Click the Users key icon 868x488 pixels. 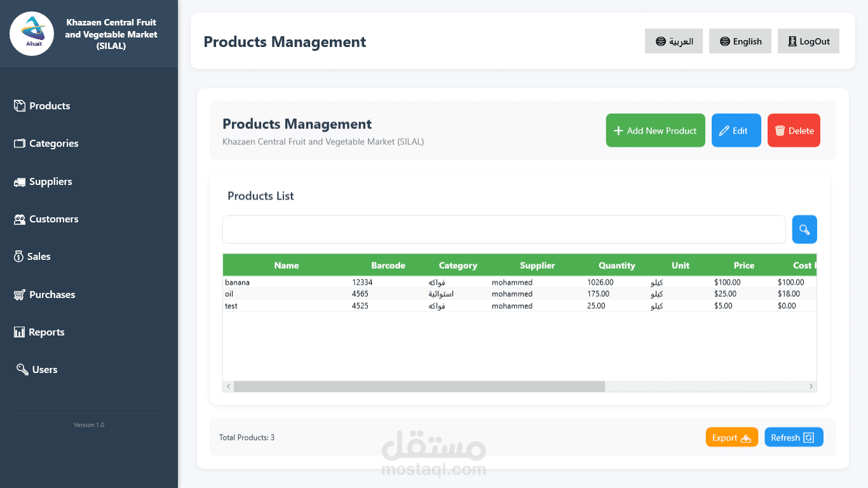[22, 369]
